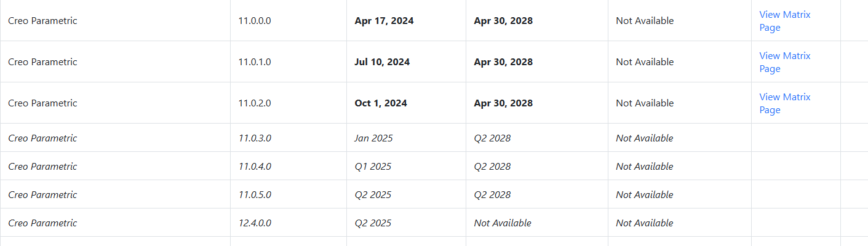Click the 11.0.2.0 version cell
Image resolution: width=868 pixels, height=246 pixels.
point(255,103)
